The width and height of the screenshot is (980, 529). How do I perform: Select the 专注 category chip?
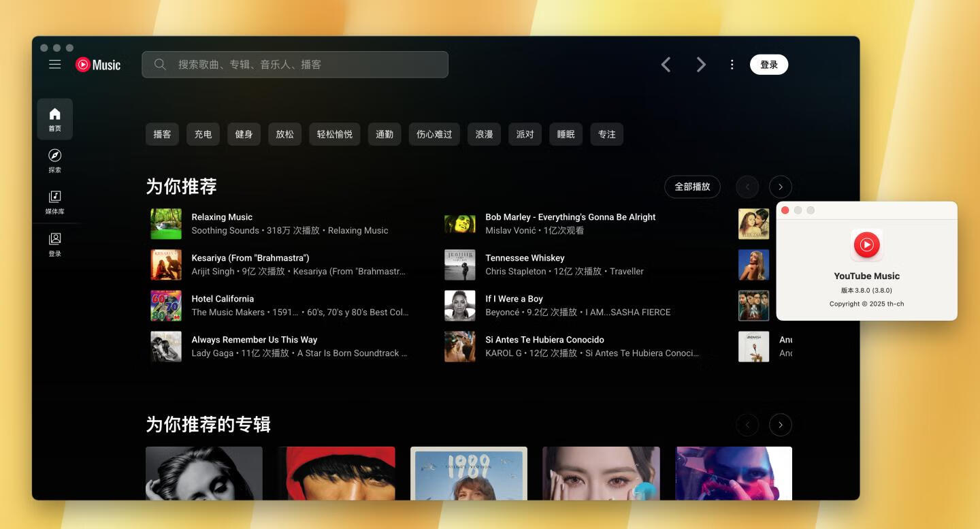606,134
